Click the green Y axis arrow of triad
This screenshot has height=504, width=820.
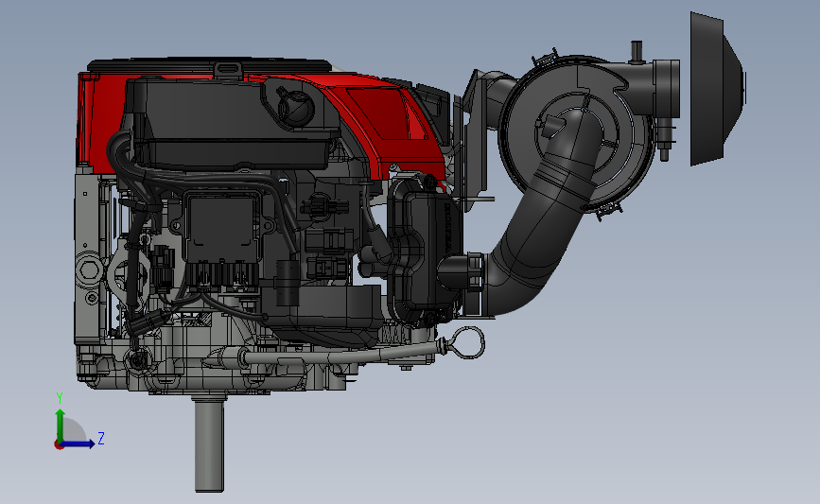(x=61, y=425)
